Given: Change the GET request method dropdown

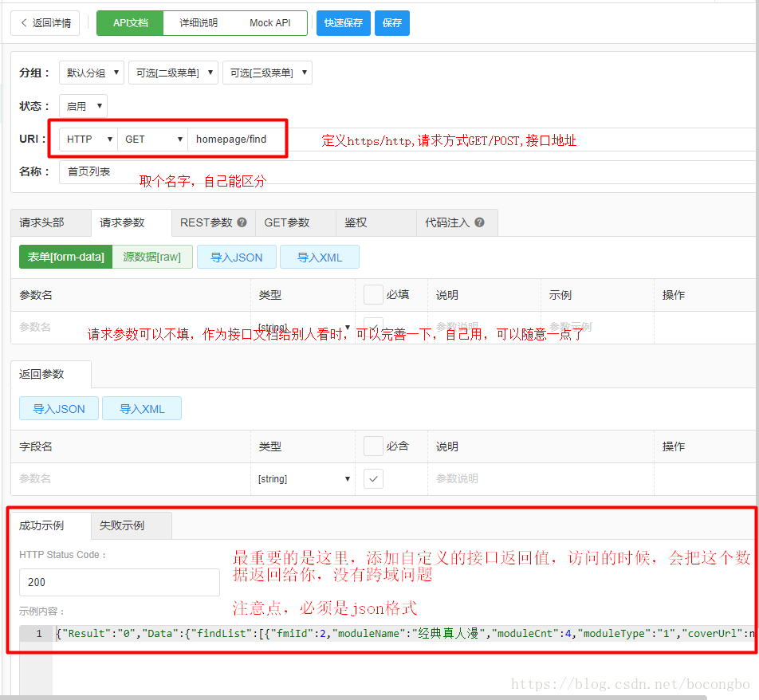Looking at the screenshot, I should 152,140.
